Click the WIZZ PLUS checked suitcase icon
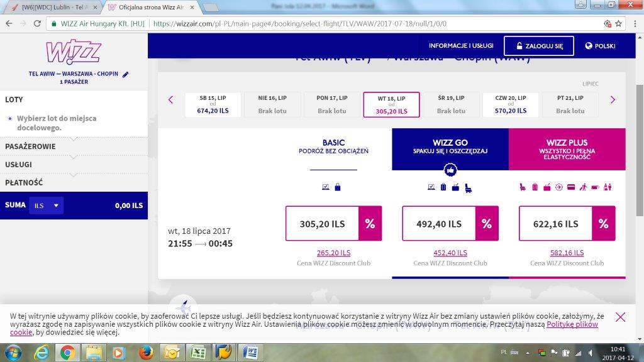Viewport: 644px width, 362px height. (x=535, y=187)
